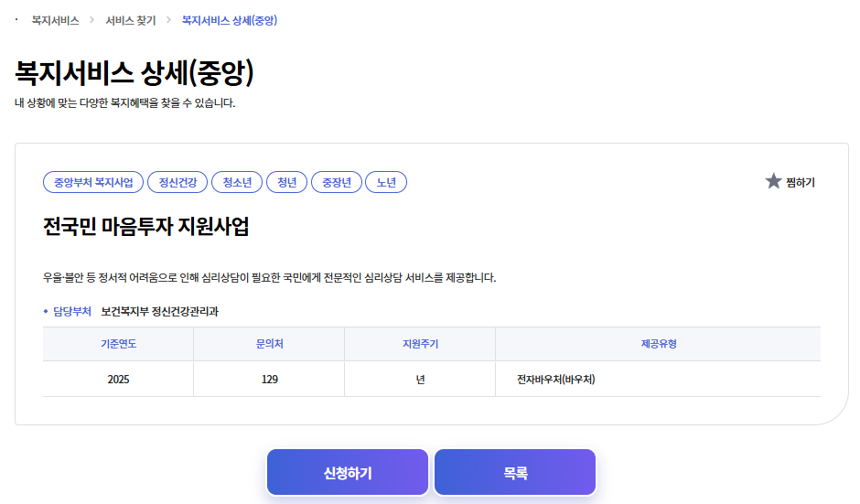
Task: Click the 기준연도 column header
Action: click(x=118, y=344)
